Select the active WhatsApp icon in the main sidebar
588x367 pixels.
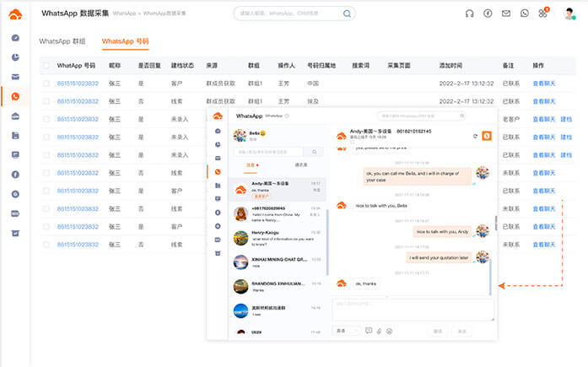click(15, 96)
